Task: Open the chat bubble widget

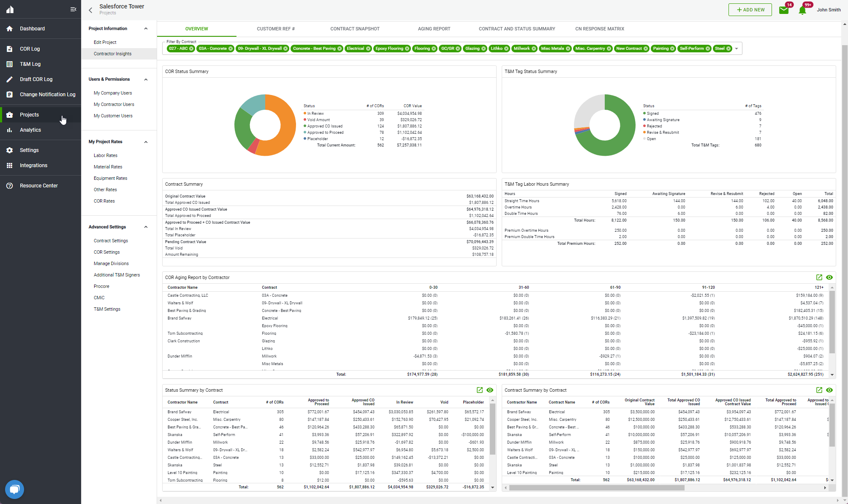Action: coord(14,489)
